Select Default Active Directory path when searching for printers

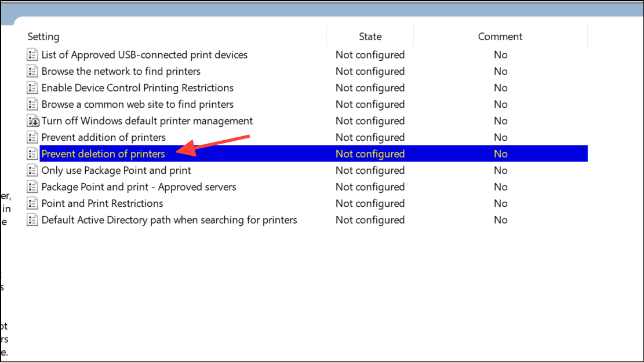click(169, 220)
